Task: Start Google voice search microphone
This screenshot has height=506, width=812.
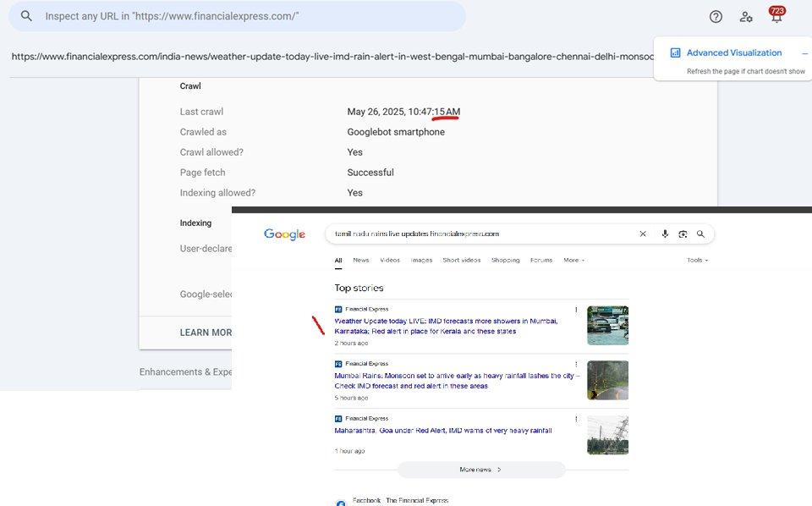Action: tap(665, 234)
